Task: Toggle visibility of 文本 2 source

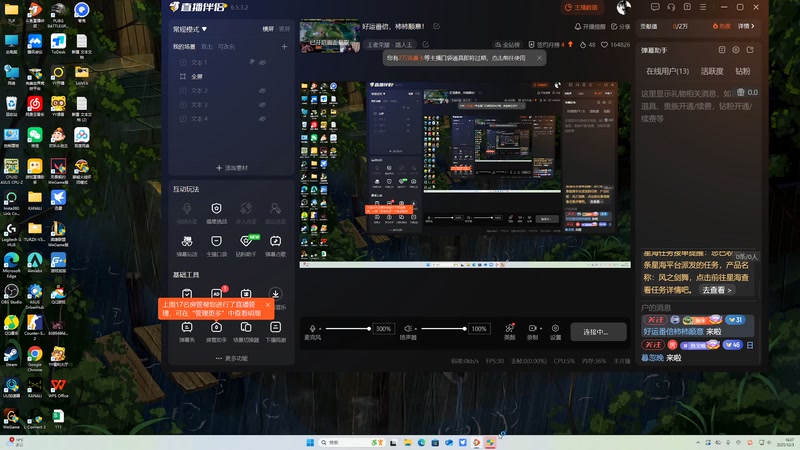Action: 262,90
